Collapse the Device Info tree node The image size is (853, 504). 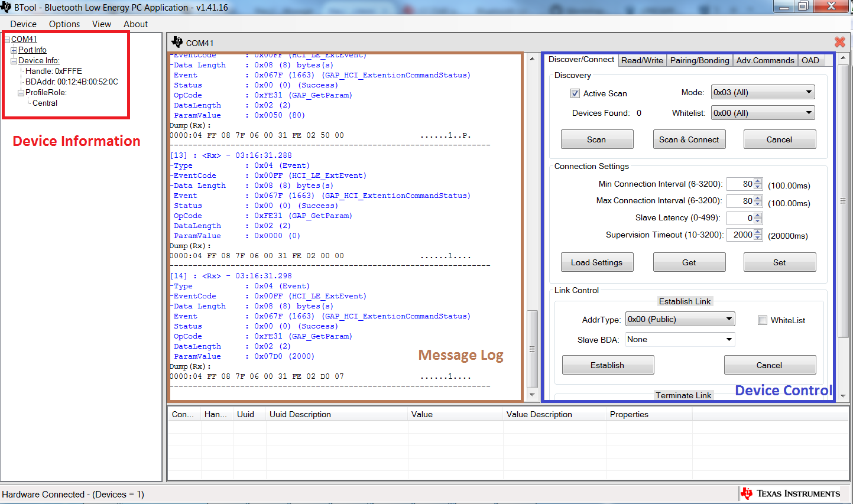(x=14, y=61)
